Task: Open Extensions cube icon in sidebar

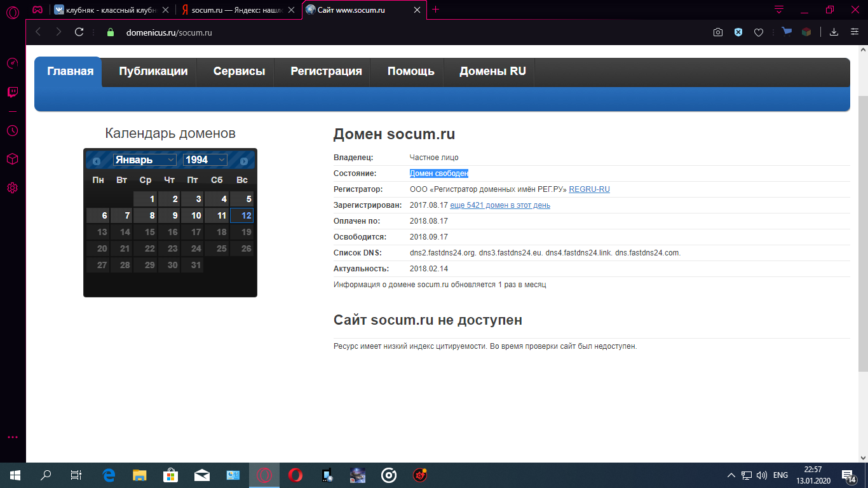Action: coord(12,159)
